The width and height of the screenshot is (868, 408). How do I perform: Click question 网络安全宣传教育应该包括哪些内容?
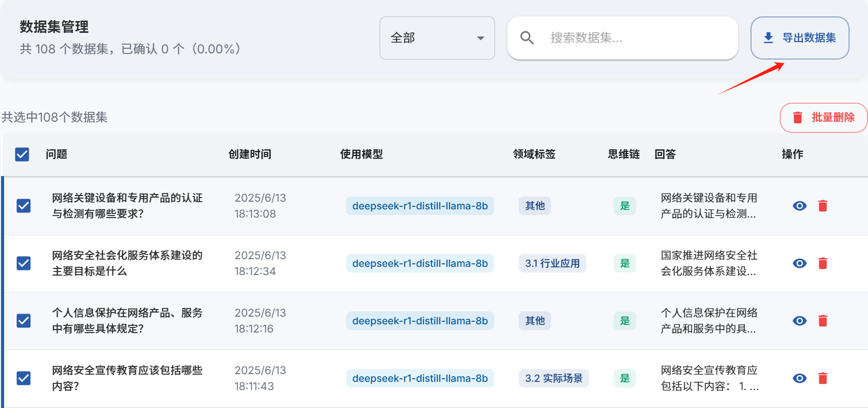[x=127, y=378]
